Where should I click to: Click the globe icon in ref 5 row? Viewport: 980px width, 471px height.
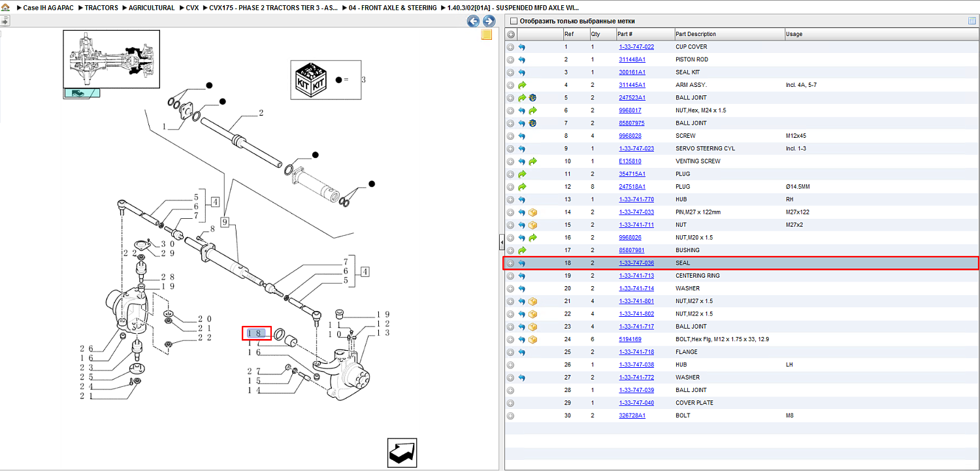point(532,98)
